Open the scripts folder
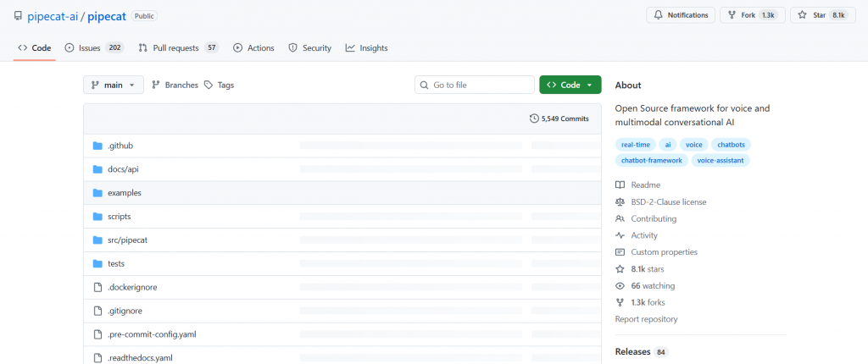 [119, 217]
